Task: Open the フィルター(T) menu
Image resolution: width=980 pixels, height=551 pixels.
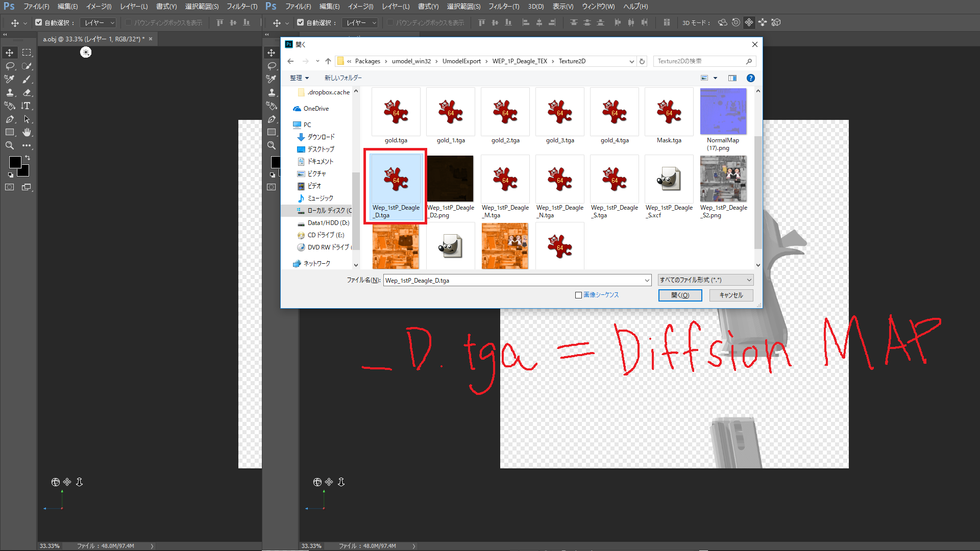Action: [x=241, y=6]
